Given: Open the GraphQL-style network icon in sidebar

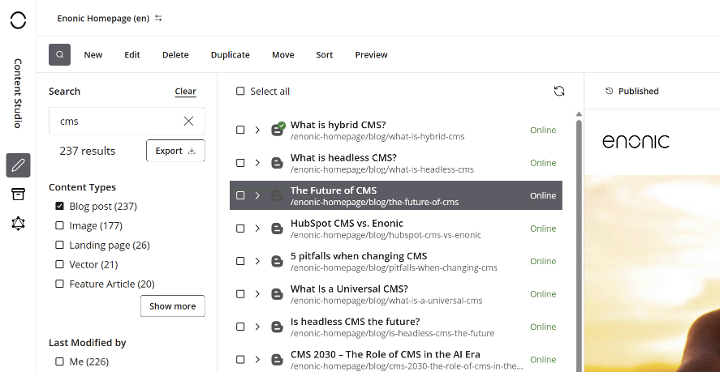Looking at the screenshot, I should 18,223.
